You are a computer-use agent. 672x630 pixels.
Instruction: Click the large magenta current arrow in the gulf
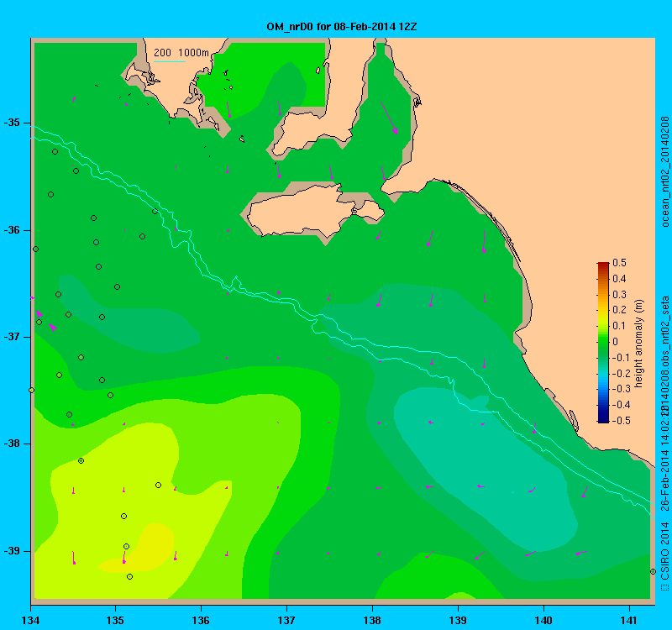389,118
